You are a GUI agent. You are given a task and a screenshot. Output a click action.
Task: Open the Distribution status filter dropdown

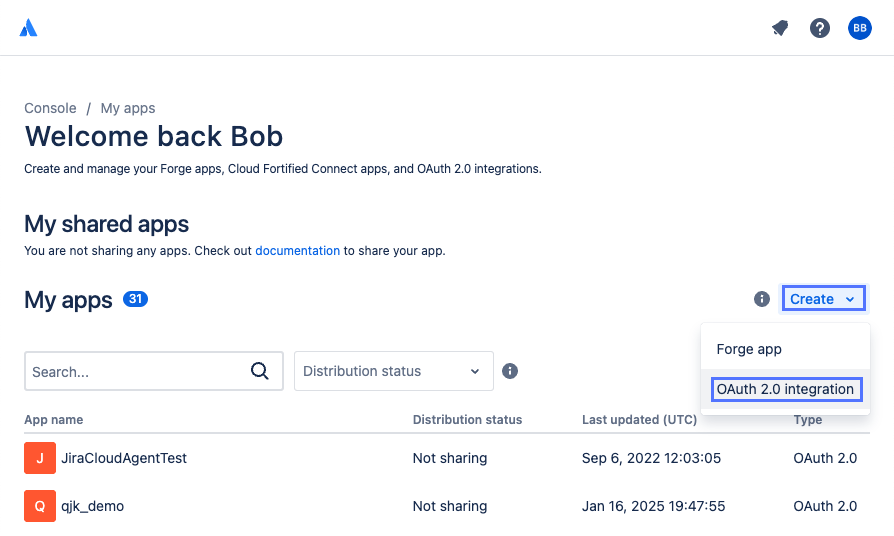(x=393, y=371)
